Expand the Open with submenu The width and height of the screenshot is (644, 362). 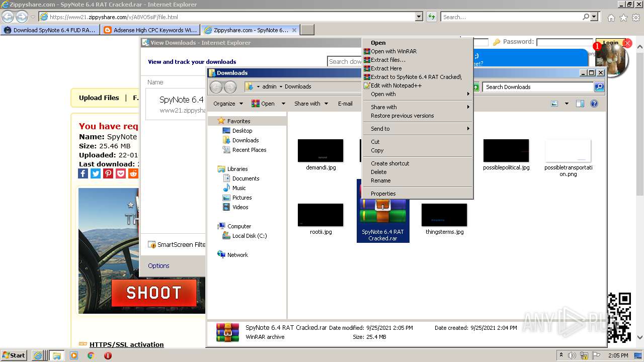pos(418,94)
